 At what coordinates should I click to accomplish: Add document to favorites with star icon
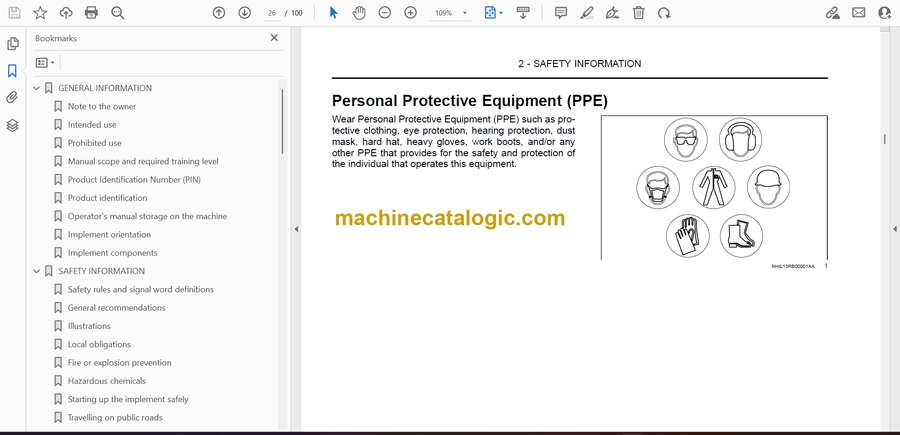tap(40, 13)
